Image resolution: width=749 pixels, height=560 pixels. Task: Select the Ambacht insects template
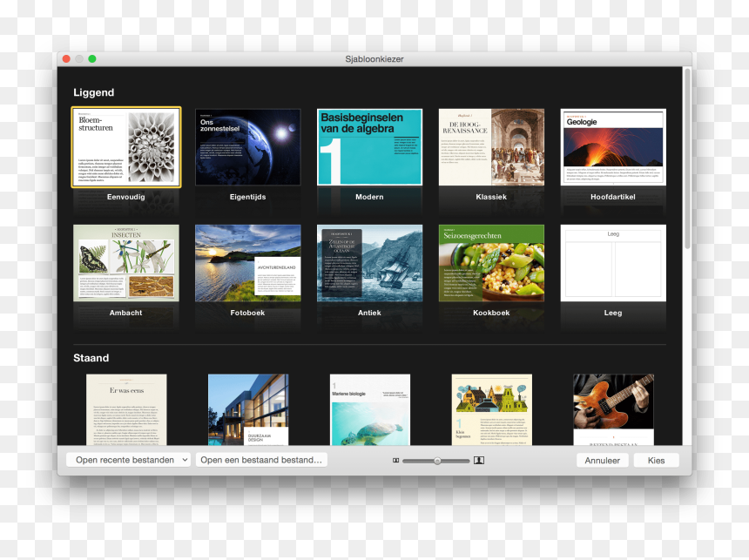[126, 263]
